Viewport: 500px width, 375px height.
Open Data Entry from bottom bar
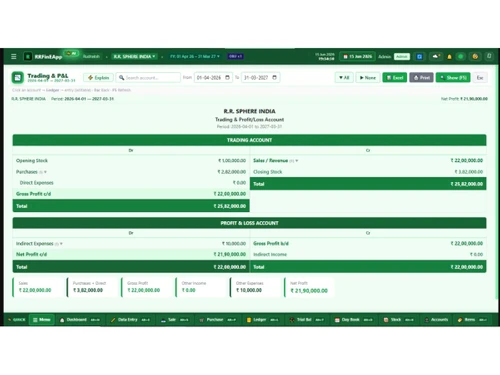click(x=130, y=320)
